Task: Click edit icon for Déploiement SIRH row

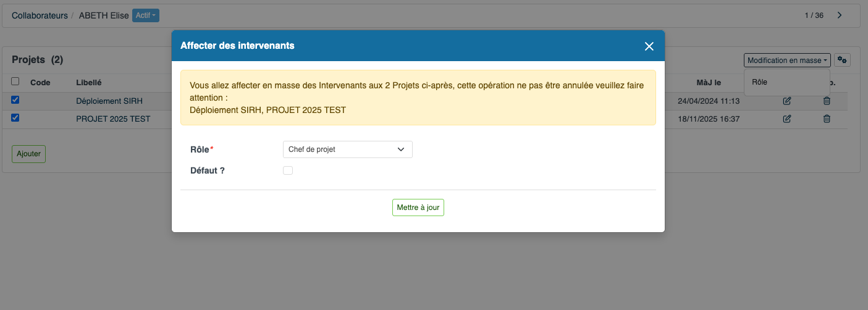Action: (787, 101)
